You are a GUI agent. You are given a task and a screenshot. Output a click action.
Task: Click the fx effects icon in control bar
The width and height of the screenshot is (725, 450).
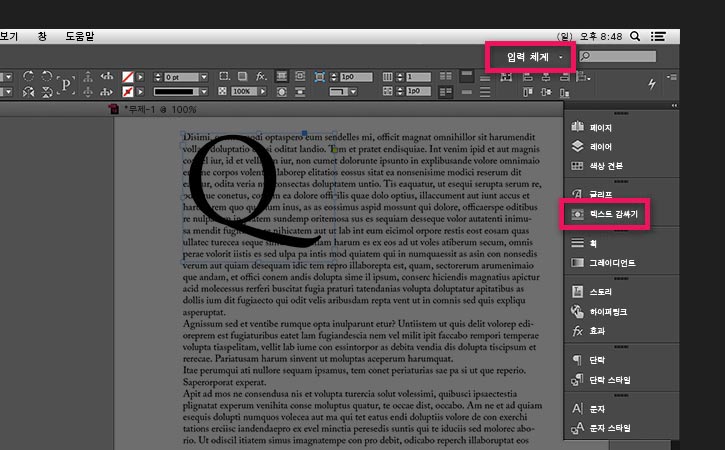(261, 76)
